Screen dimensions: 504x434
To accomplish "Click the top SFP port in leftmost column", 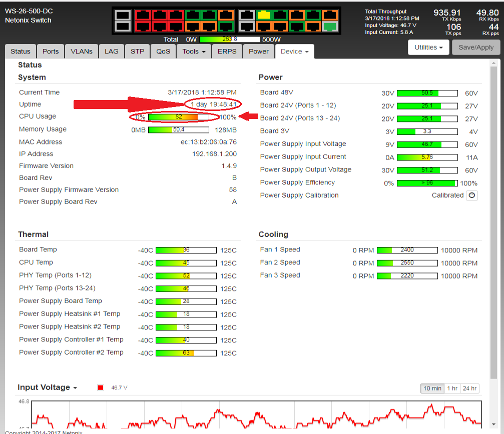I will pos(122,15).
